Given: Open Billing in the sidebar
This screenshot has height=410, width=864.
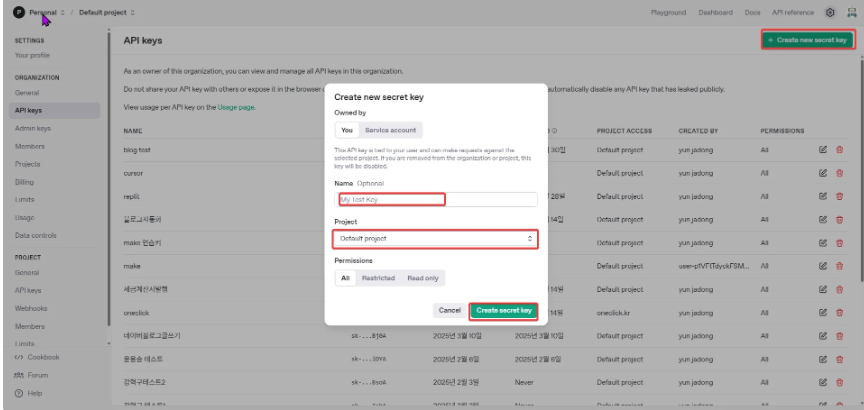Looking at the screenshot, I should (24, 182).
